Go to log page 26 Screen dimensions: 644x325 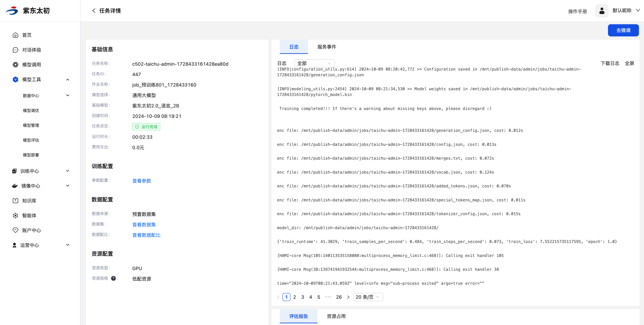[338, 297]
